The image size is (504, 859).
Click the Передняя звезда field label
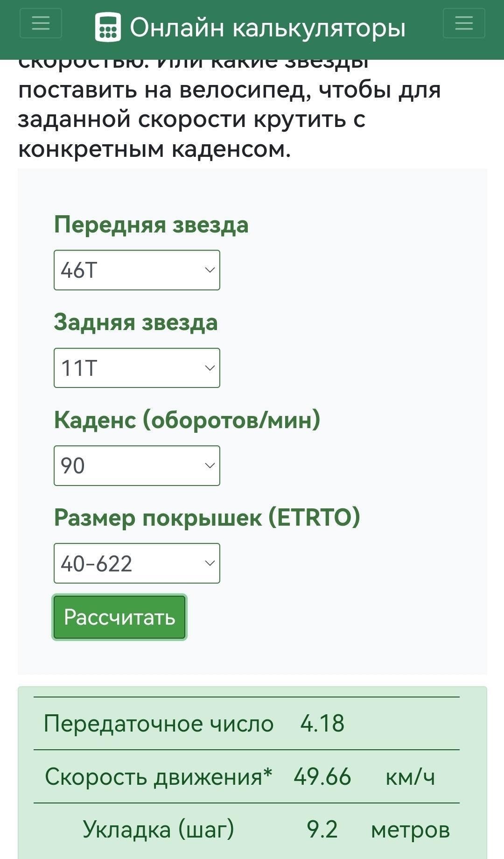151,225
